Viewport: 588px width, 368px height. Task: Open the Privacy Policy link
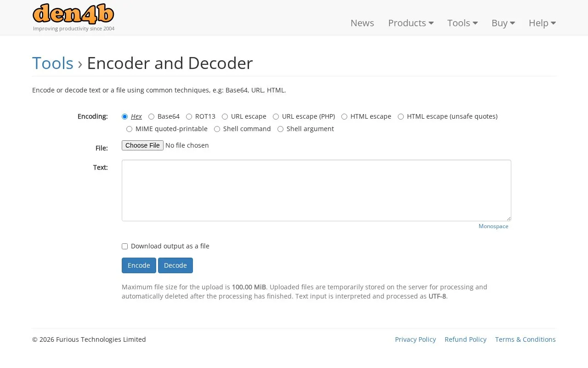pos(415,339)
